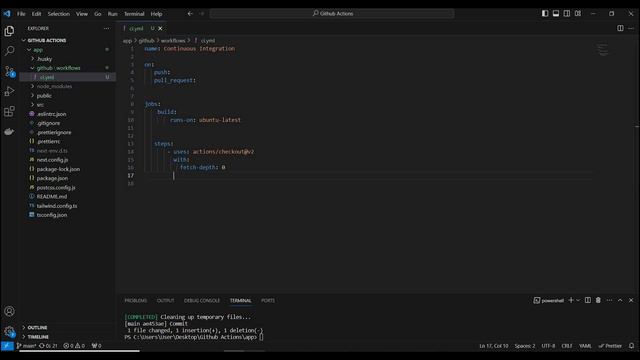The width and height of the screenshot is (640, 360).
Task: Change Spaces: 2 indentation setting
Action: coord(524,346)
